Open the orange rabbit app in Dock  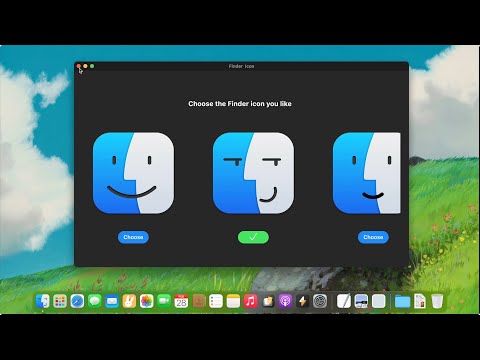tap(129, 301)
